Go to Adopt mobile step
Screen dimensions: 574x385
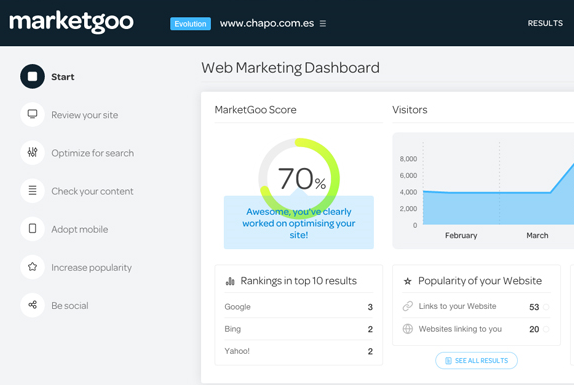click(80, 229)
